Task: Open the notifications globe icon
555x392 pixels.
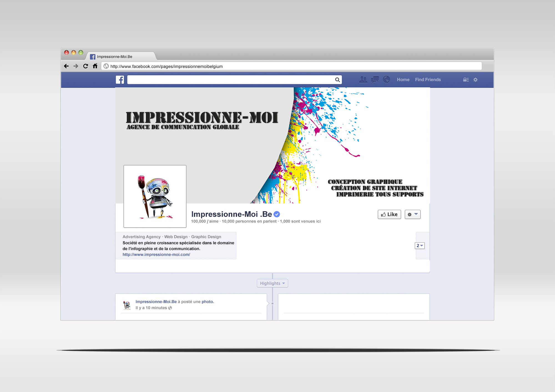Action: click(x=386, y=80)
